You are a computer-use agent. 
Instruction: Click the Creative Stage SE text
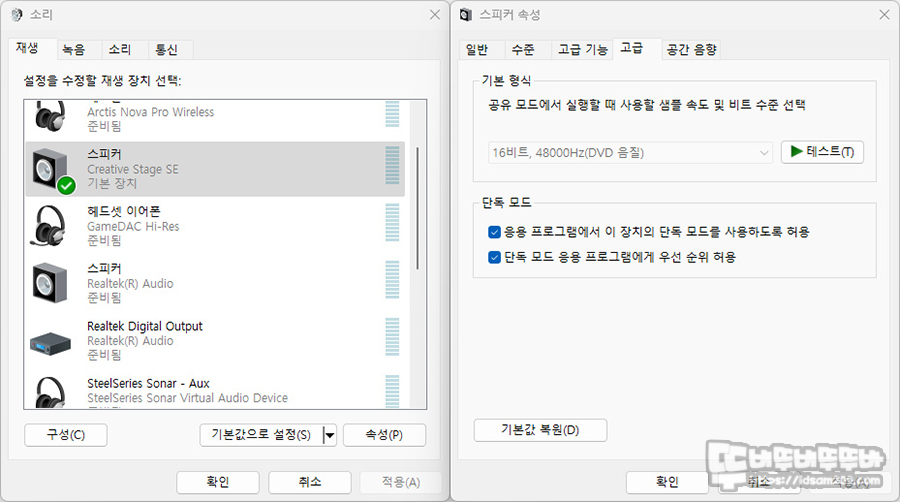(133, 169)
